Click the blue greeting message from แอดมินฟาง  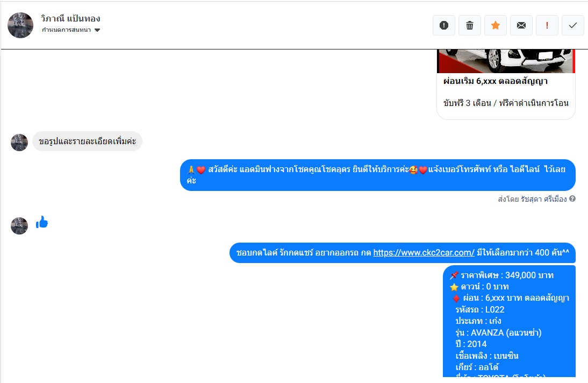tap(378, 175)
